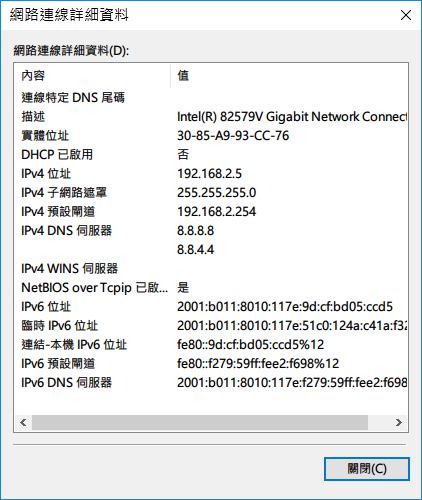Select the IPv6 DNS 伺服器 row
Screen dimensions: 422x500
211,383
